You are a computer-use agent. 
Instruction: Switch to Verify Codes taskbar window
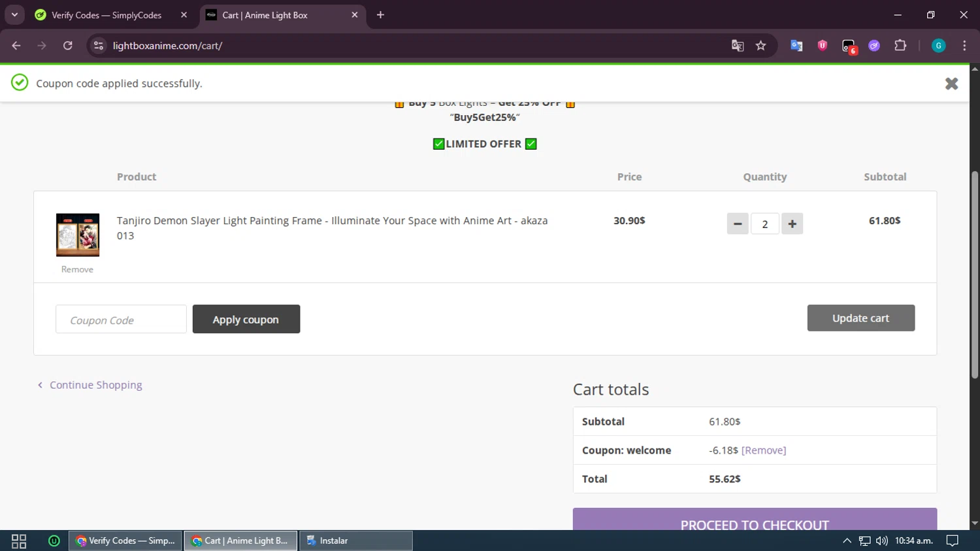tap(125, 541)
